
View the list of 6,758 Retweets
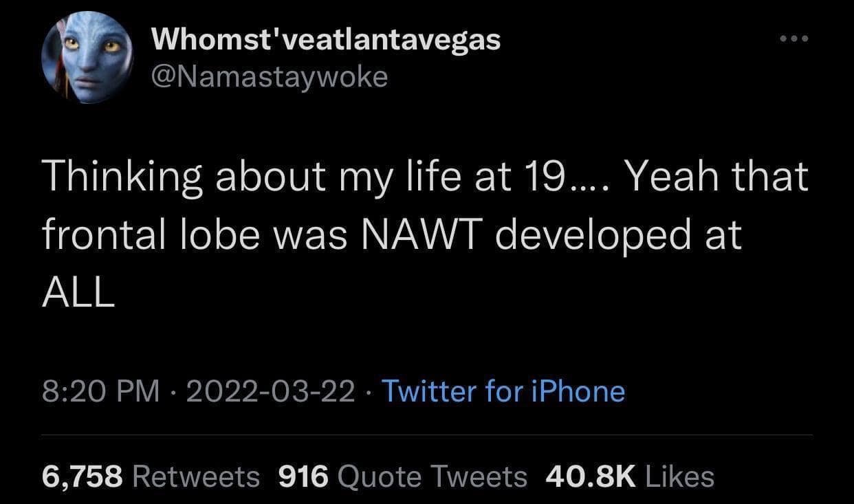[151, 476]
